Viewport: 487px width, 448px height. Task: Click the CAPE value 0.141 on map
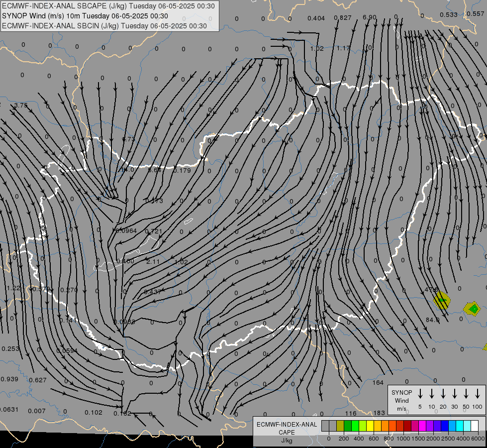[68, 320]
